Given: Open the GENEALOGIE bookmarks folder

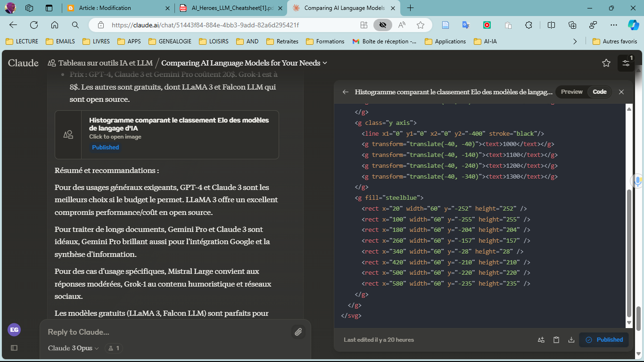Looking at the screenshot, I should pos(170,41).
